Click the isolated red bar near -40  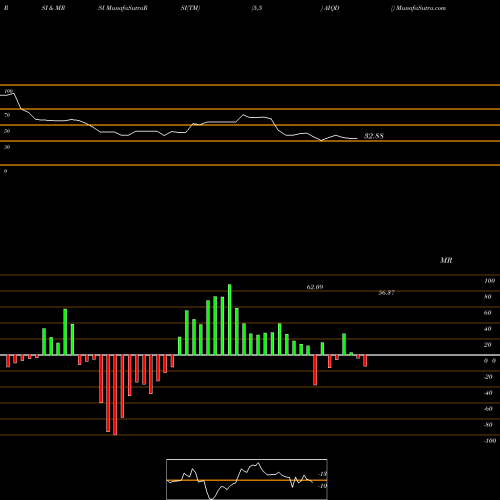(315, 370)
